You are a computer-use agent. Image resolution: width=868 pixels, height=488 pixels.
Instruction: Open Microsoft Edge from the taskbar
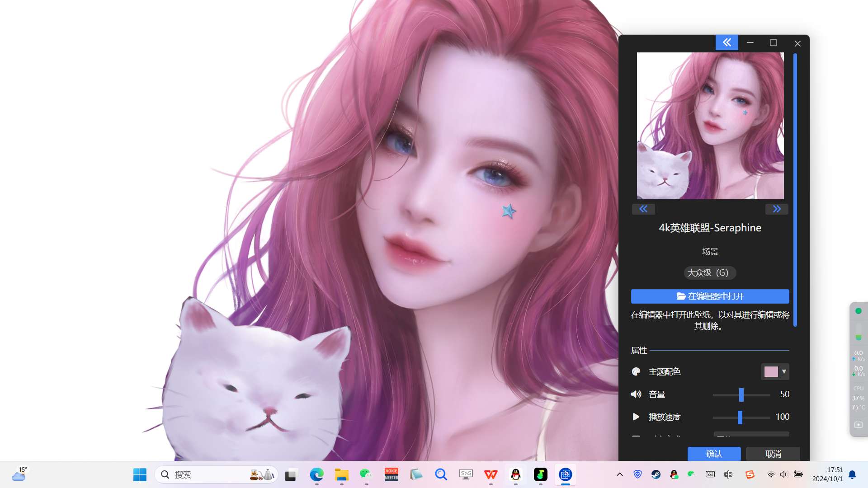point(316,474)
